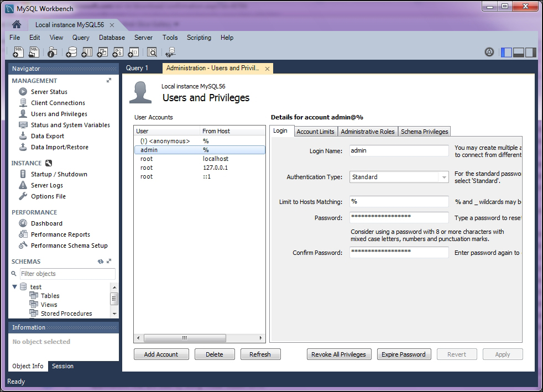Image resolution: width=543 pixels, height=392 pixels.
Task: Open Users and Privileges in Navigator
Action: 59,114
